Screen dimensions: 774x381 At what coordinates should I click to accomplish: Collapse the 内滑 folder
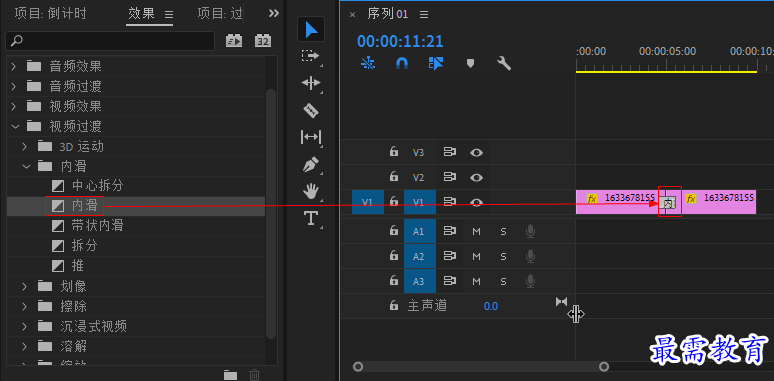coord(26,166)
